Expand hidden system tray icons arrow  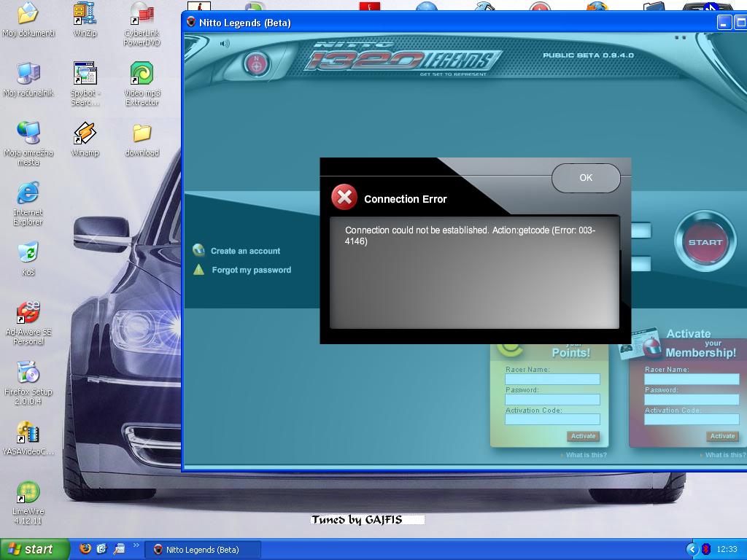pyautogui.click(x=692, y=549)
